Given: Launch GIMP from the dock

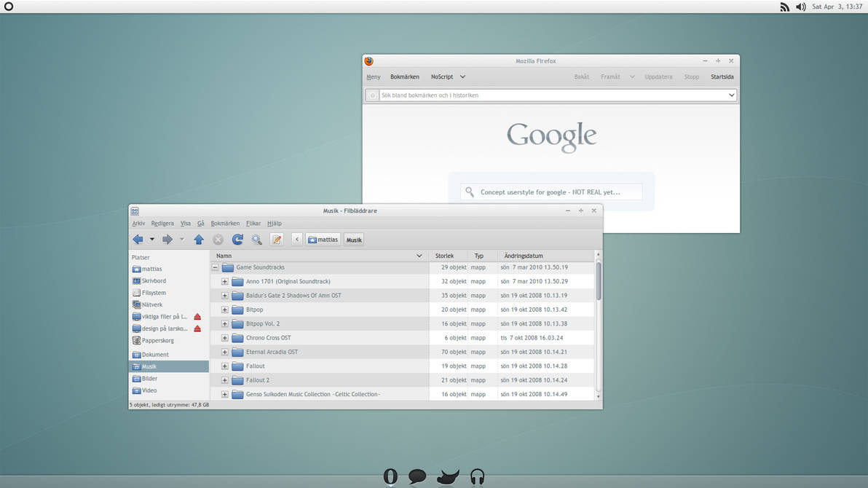Looking at the screenshot, I should [x=448, y=476].
